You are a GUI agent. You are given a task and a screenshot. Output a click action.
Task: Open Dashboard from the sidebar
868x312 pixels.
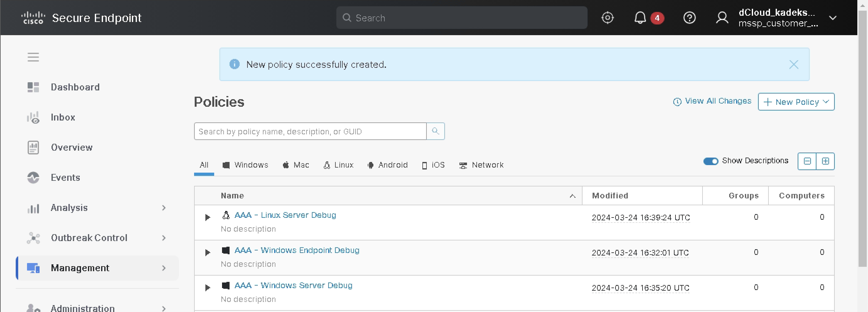pos(75,87)
